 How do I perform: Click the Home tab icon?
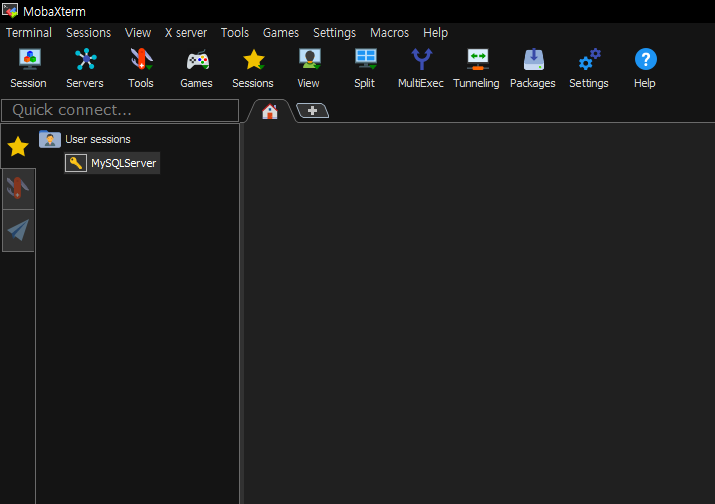coord(269,112)
